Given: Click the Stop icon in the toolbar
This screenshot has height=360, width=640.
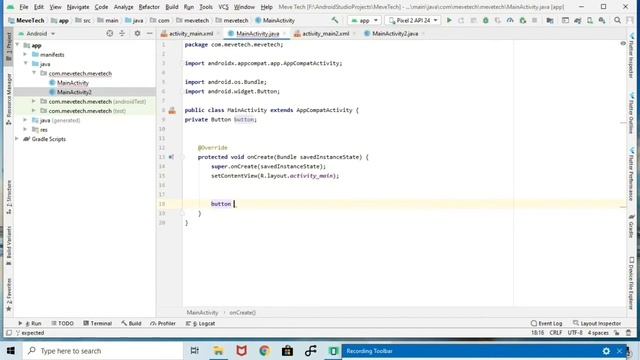Looking at the screenshot, I should (534, 20).
